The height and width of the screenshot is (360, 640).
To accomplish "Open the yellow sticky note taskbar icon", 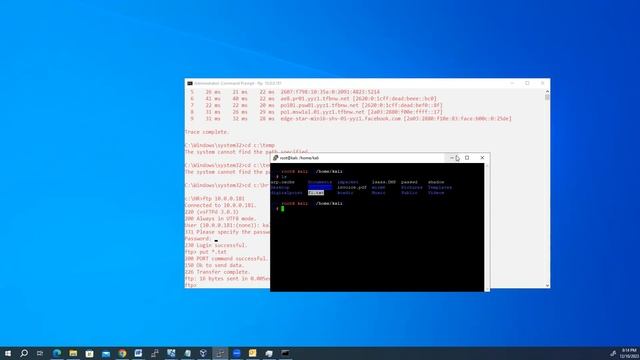I will [x=253, y=353].
